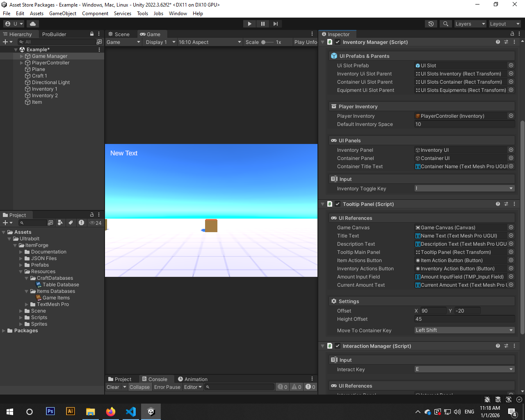Open Move To Container Key dropdown

point(464,330)
